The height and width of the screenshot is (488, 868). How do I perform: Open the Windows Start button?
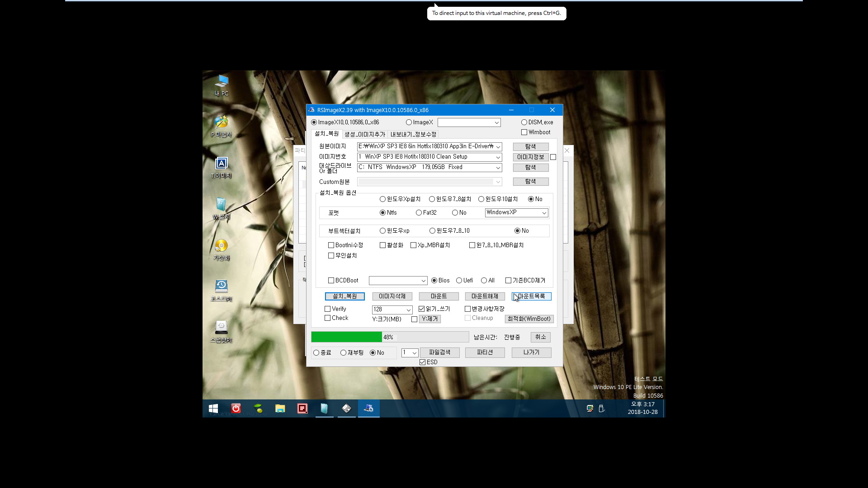[x=213, y=408]
